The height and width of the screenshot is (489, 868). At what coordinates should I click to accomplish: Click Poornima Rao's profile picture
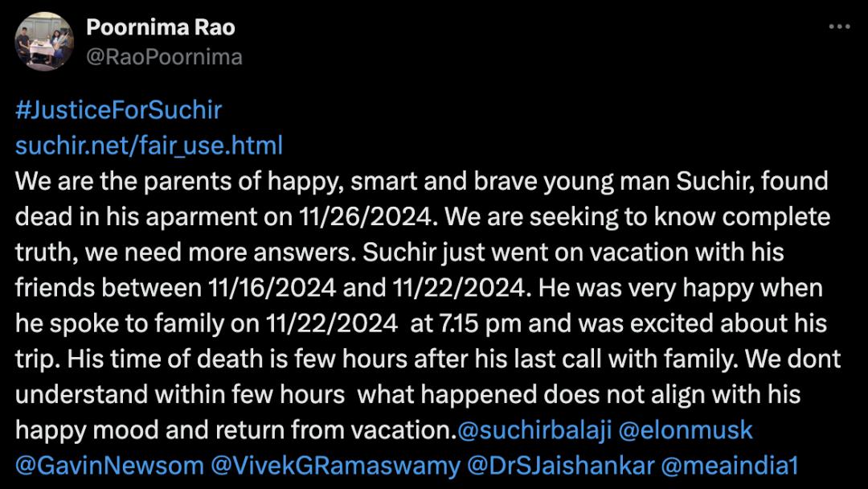tap(43, 42)
